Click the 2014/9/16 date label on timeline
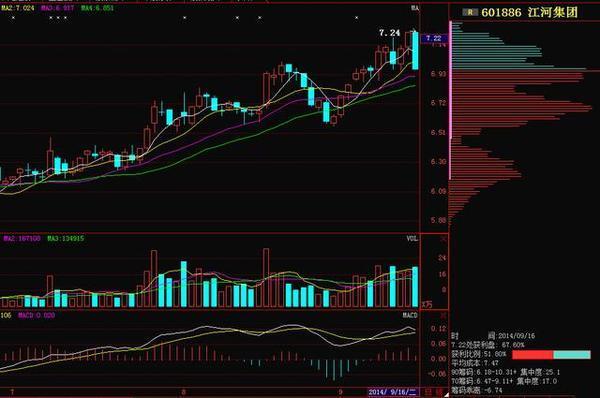This screenshot has height=398, width=600. click(393, 392)
